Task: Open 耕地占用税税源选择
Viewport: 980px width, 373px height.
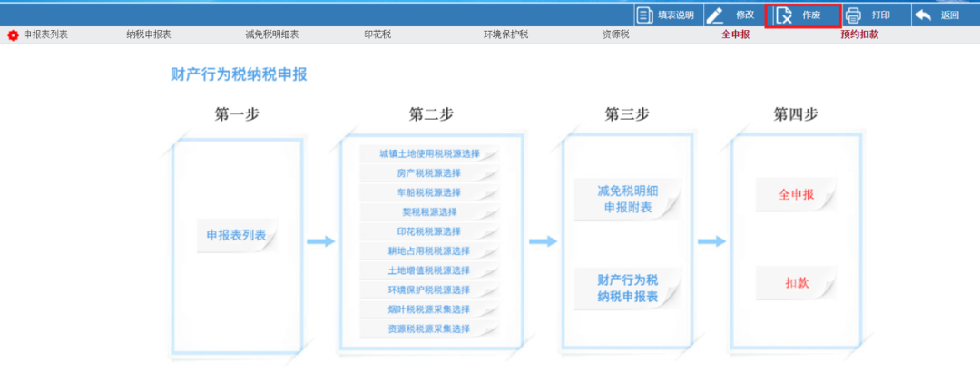Action: click(428, 251)
